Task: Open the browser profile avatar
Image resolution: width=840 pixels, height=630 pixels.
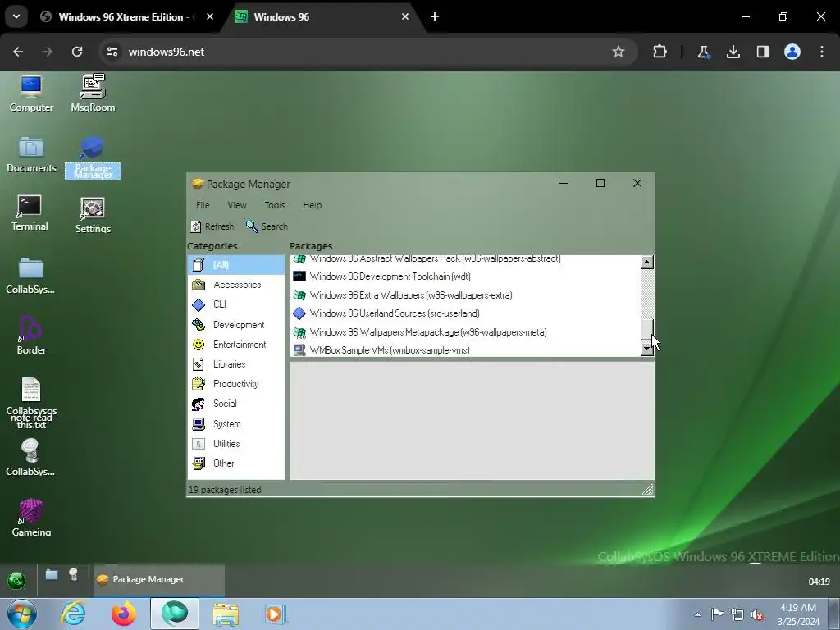Action: [x=792, y=52]
